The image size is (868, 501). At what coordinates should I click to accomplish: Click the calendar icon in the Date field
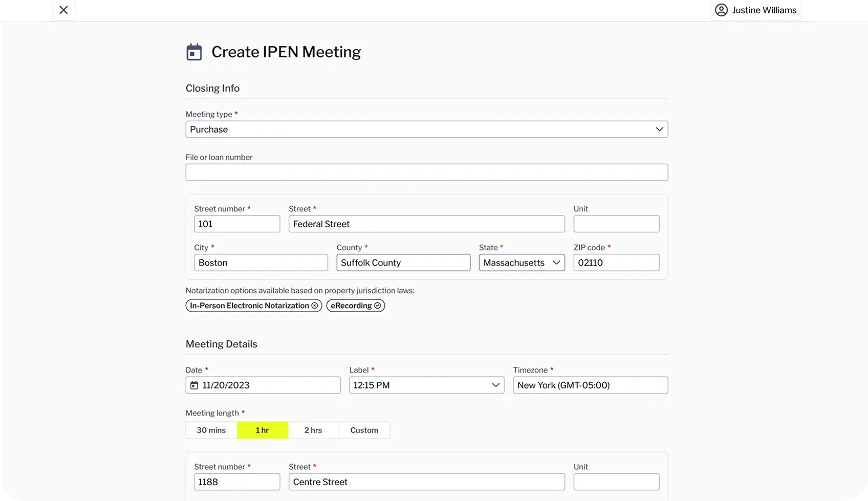click(x=194, y=385)
